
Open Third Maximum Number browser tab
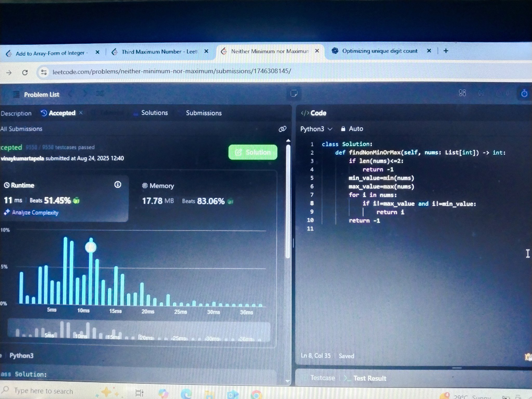159,52
